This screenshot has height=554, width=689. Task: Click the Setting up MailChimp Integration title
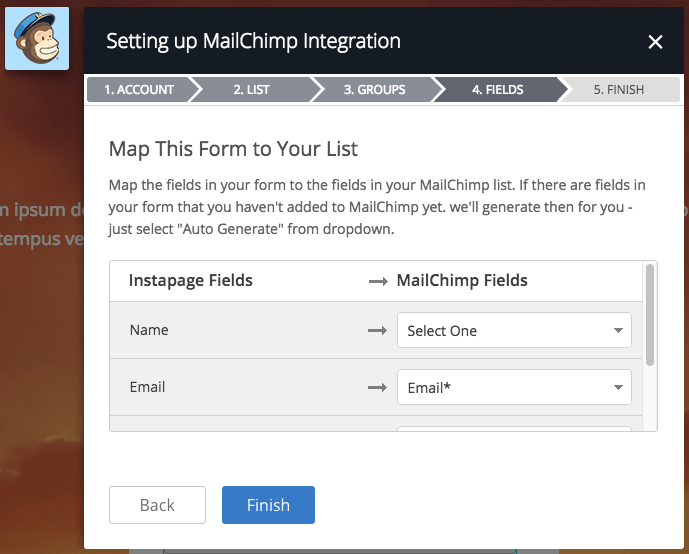(x=253, y=42)
